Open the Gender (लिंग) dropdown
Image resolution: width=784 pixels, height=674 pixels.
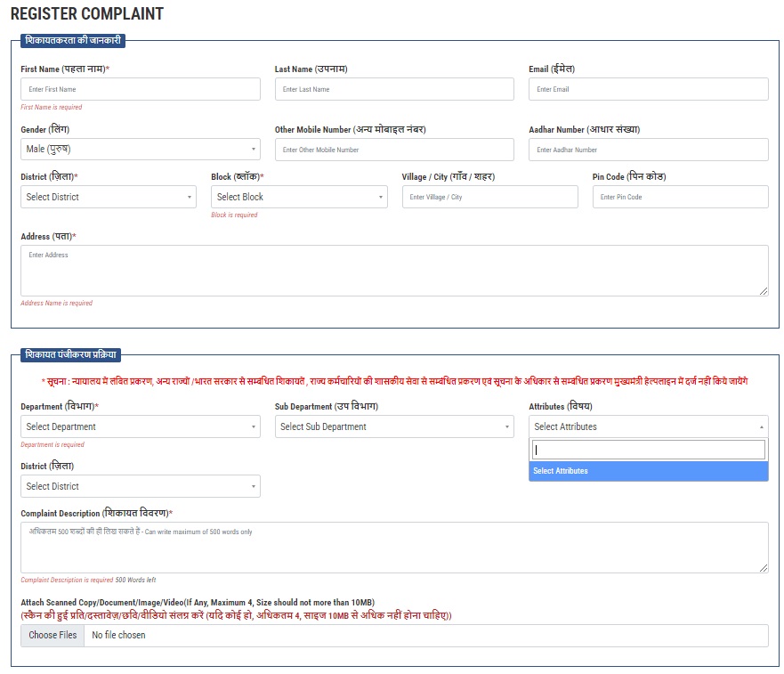pyautogui.click(x=140, y=149)
